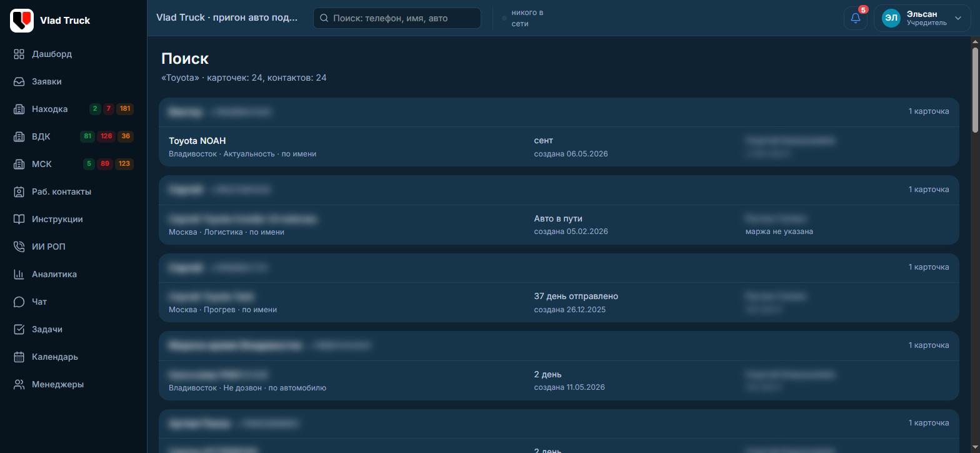Click the Календарь calendar icon
The width and height of the screenshot is (980, 453).
19,357
